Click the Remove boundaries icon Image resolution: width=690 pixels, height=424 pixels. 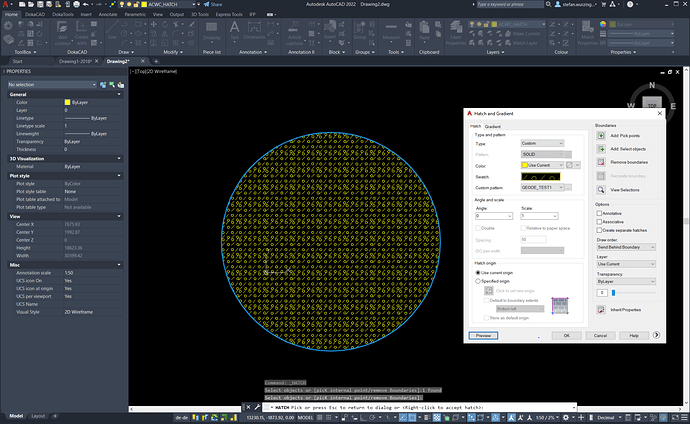[600, 161]
